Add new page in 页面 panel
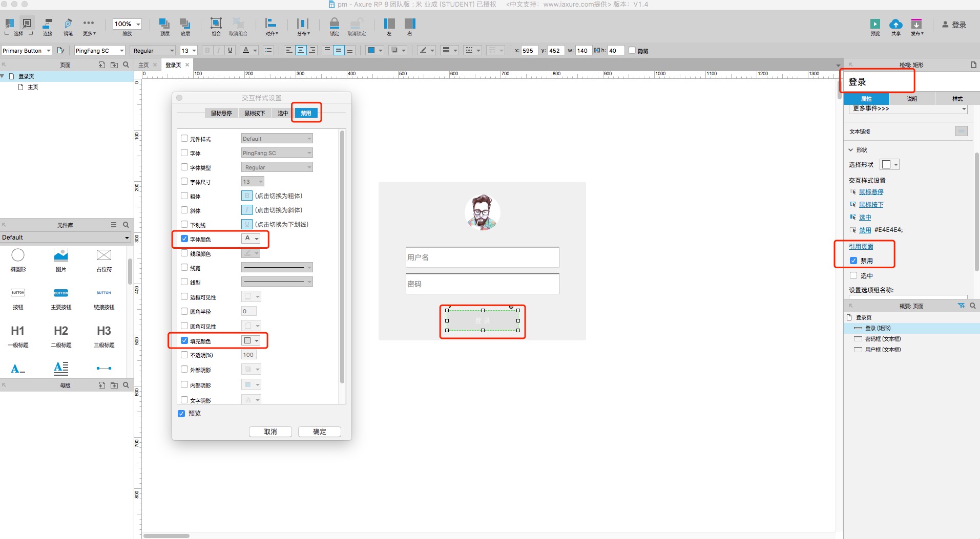980x539 pixels. point(102,65)
